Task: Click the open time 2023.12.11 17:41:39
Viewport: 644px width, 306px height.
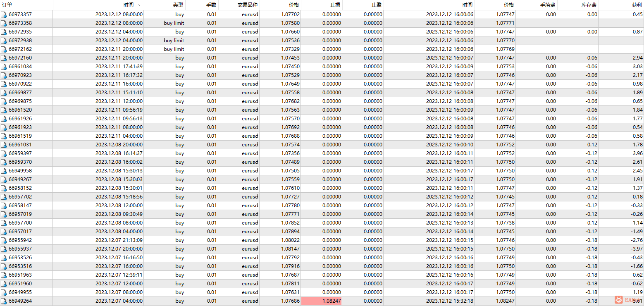Action: coord(119,67)
